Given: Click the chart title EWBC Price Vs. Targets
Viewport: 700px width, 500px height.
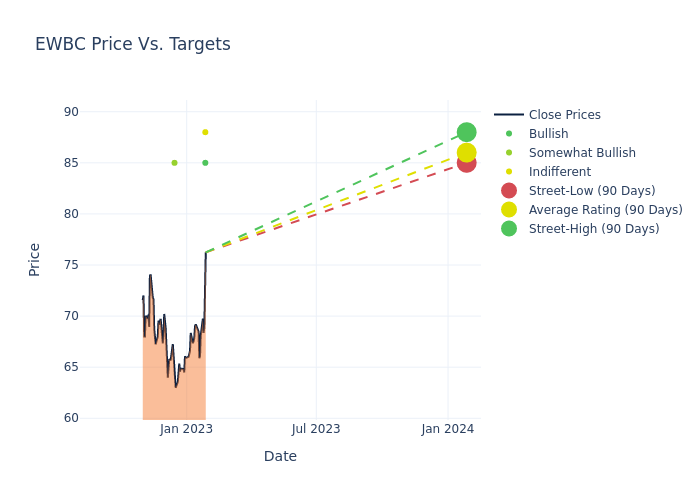Looking at the screenshot, I should [133, 44].
